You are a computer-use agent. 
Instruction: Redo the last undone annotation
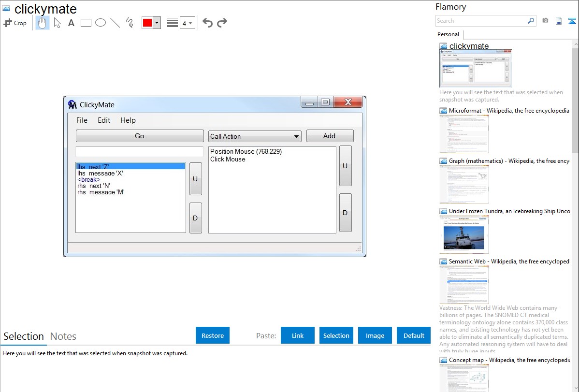222,23
